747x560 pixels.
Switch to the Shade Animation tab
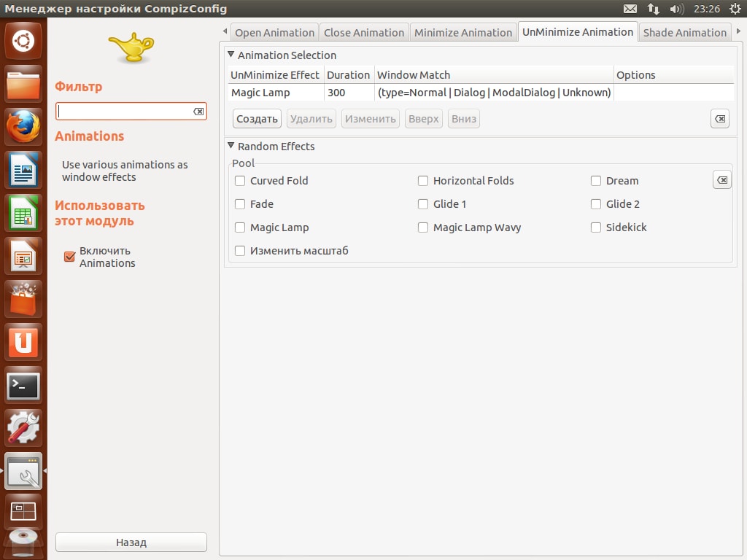pos(684,32)
